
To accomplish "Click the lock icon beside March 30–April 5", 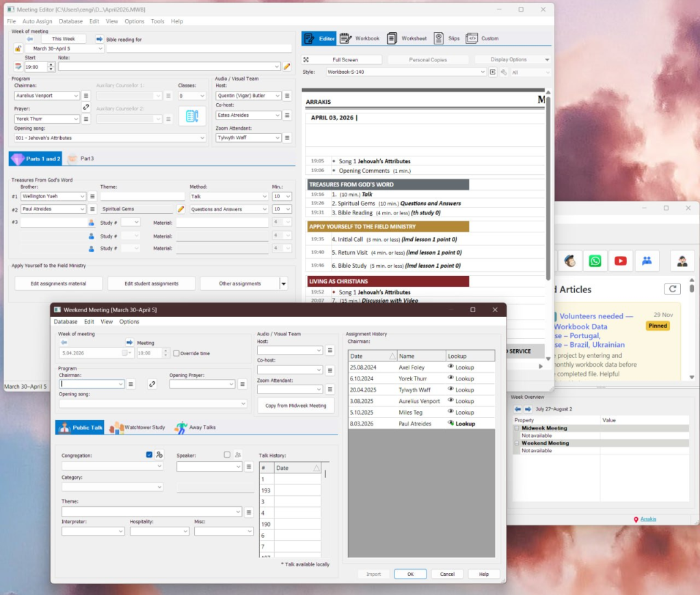I will coord(18,49).
